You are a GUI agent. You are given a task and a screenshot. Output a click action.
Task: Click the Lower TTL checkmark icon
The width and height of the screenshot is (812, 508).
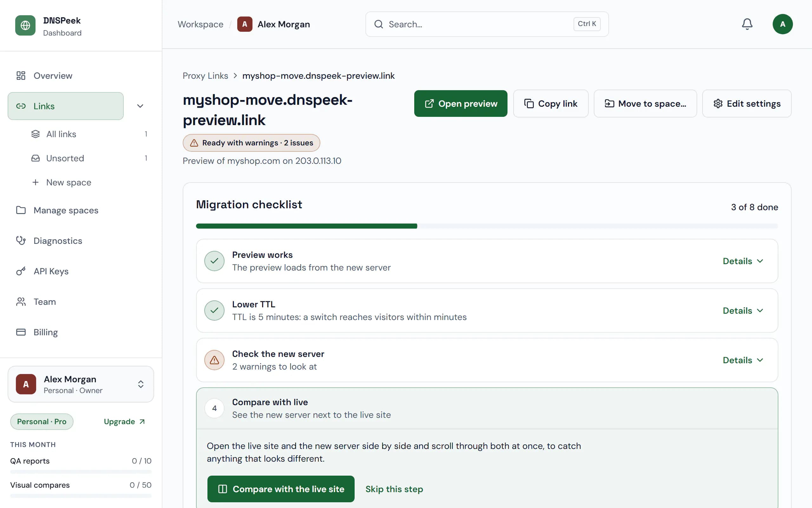214,311
